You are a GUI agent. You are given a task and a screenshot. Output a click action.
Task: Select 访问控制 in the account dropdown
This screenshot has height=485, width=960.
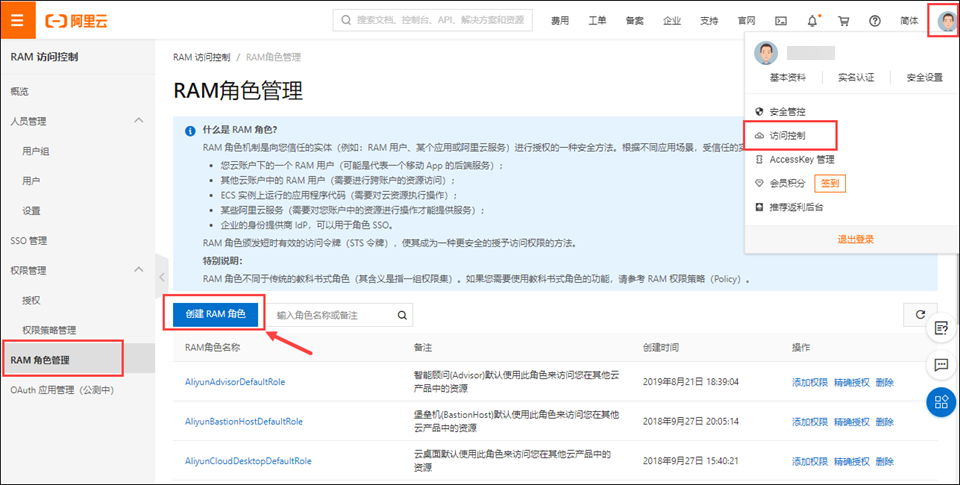point(788,135)
